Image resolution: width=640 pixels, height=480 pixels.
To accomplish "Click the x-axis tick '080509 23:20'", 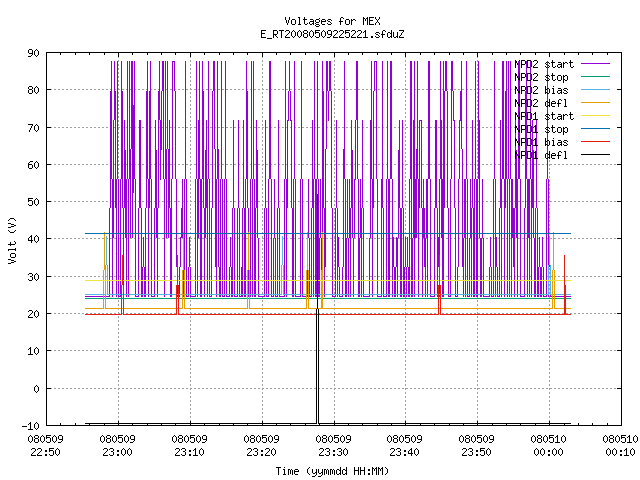I will pos(261,446).
